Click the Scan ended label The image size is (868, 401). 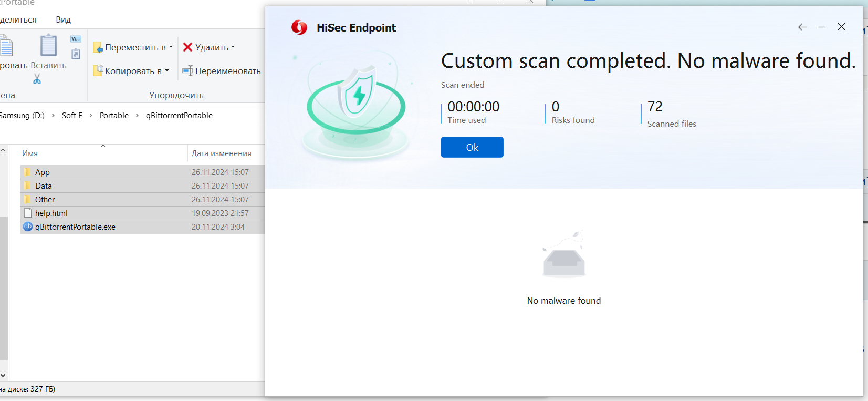[x=463, y=85]
